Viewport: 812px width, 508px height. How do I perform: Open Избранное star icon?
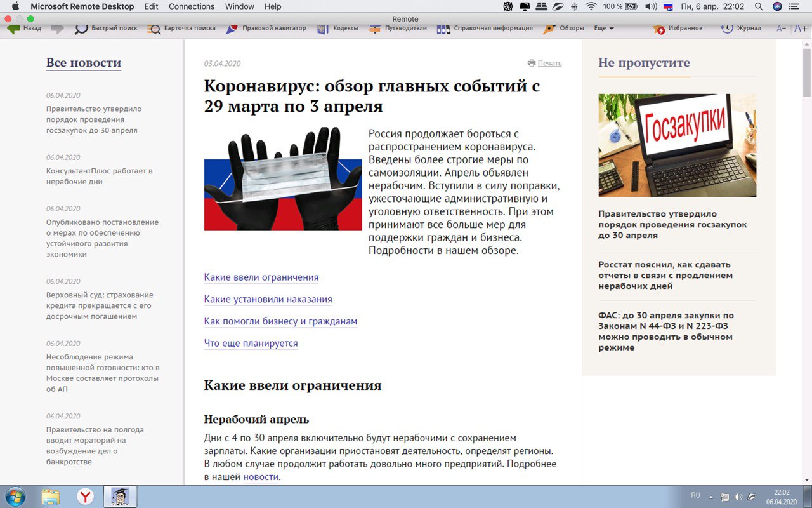point(658,29)
